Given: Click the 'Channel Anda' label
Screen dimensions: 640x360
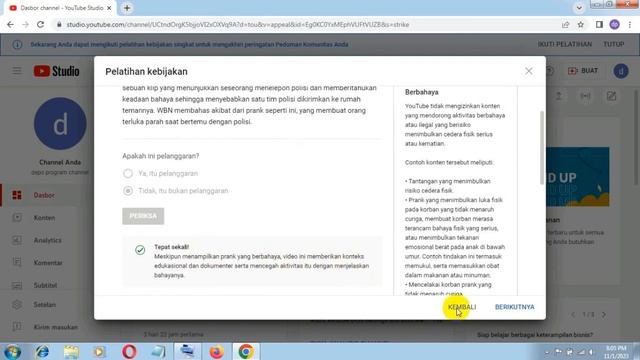Looking at the screenshot, I should coord(60,162).
